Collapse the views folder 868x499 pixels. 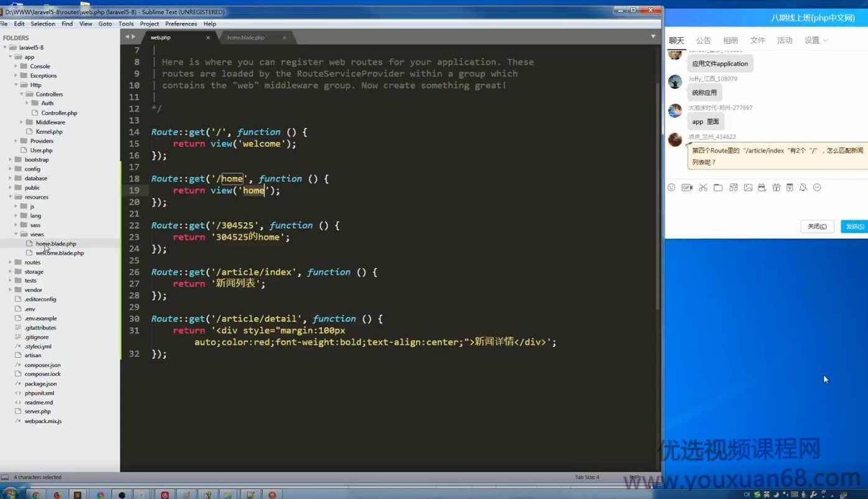[16, 235]
